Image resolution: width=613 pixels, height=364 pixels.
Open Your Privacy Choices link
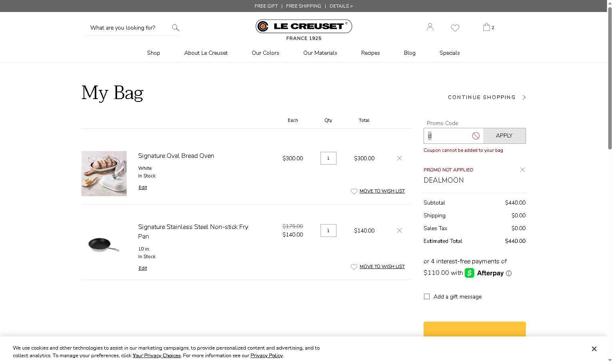pyautogui.click(x=157, y=356)
